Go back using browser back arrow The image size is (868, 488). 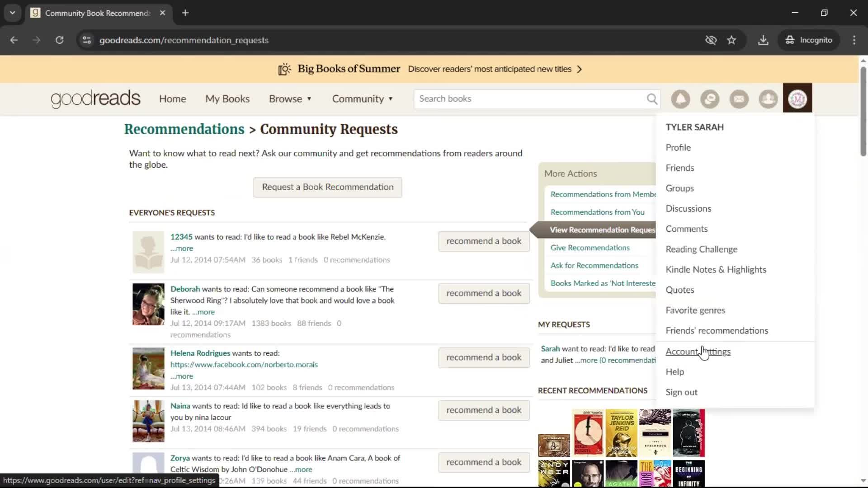tap(14, 40)
